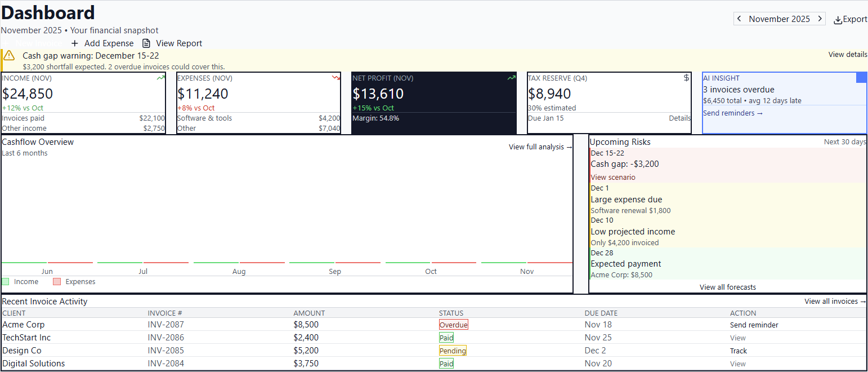
Task: Click the scrollbar beside the Cashflow panel
Action: [580, 214]
